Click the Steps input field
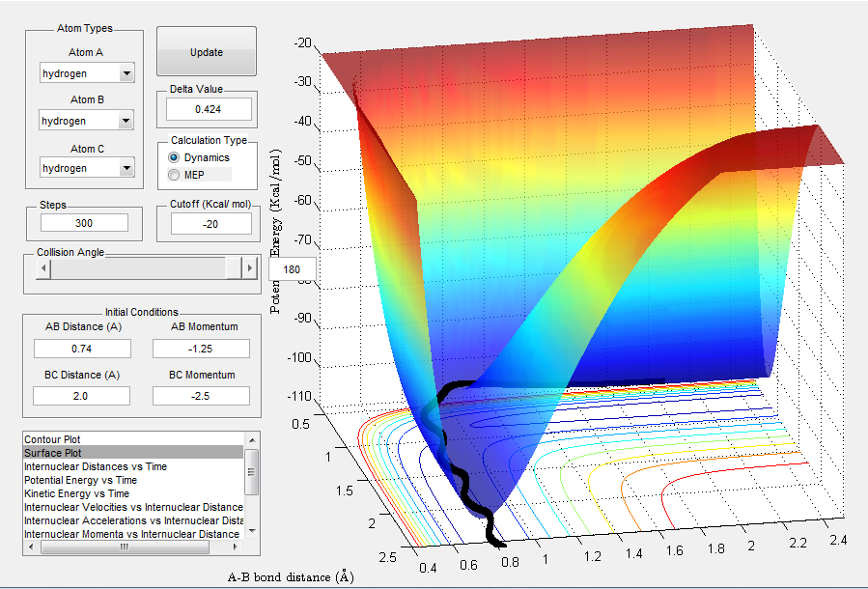This screenshot has height=589, width=868. 84,222
